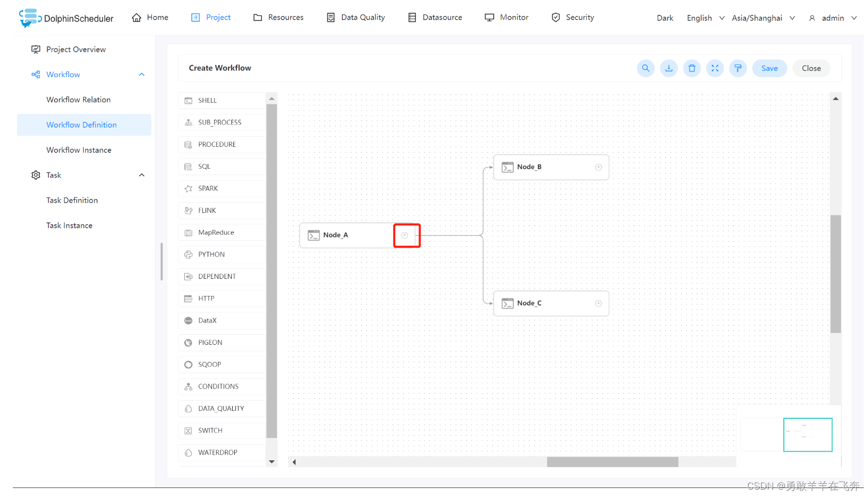
Task: Select the SHELL task type
Action: (207, 101)
